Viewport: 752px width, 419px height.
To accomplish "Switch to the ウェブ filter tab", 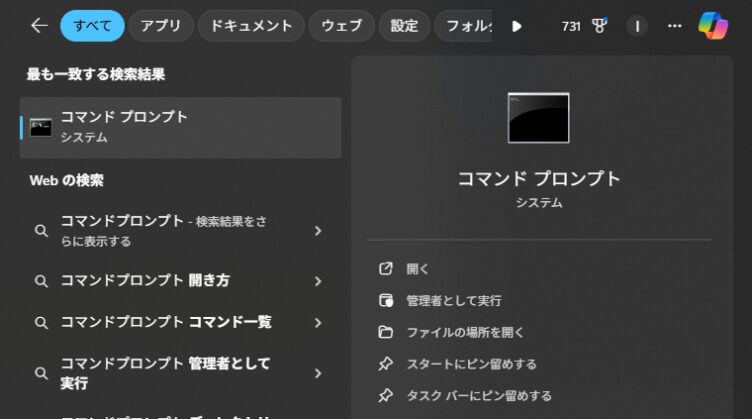I will point(341,26).
